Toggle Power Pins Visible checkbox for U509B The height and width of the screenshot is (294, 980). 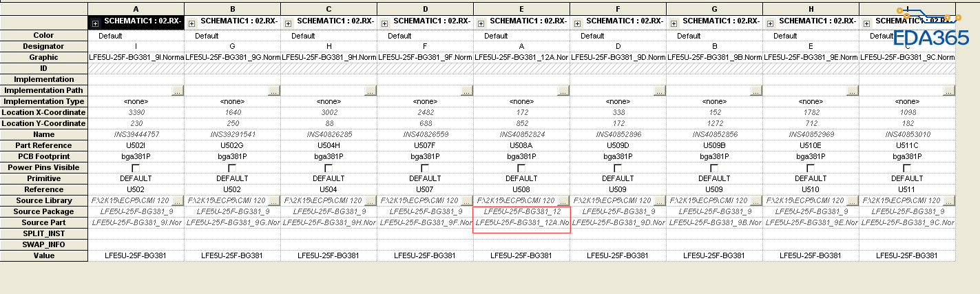714,168
